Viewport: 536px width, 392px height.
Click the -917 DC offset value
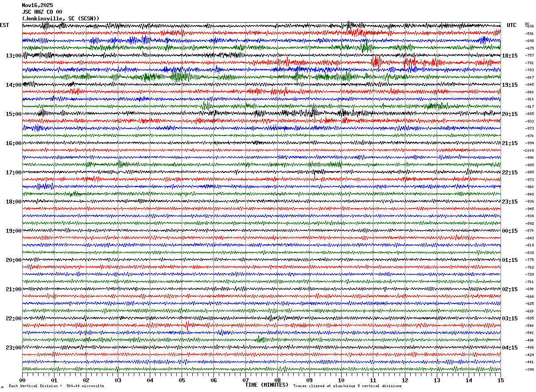point(529,107)
